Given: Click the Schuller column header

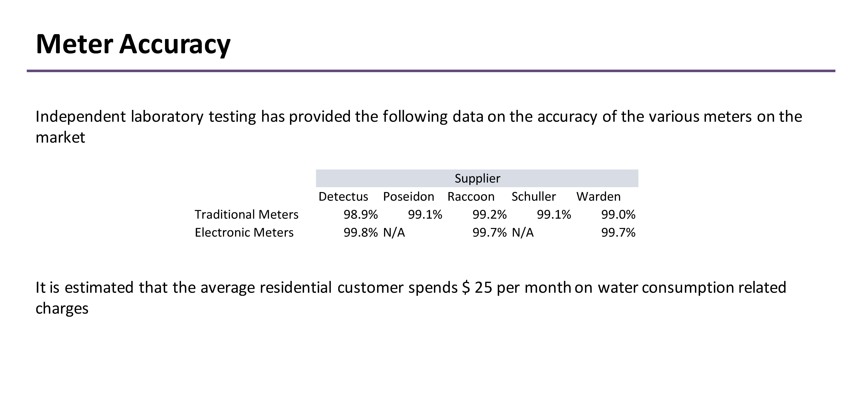Looking at the screenshot, I should point(533,196).
